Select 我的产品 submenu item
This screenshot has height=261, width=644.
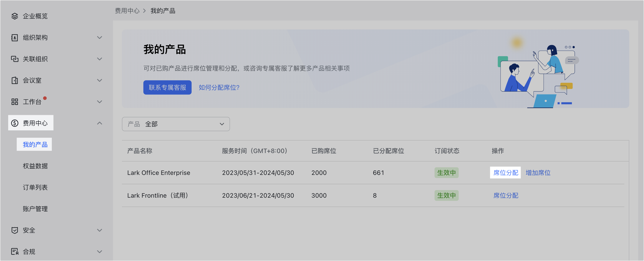(35, 145)
